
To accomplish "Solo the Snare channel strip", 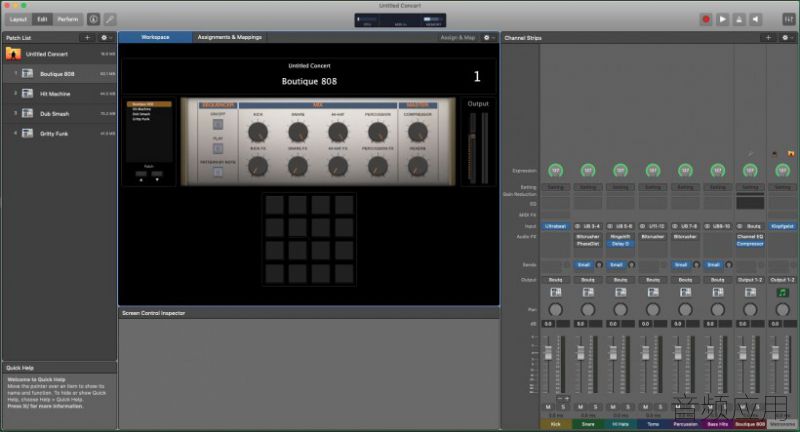I will click(595, 407).
